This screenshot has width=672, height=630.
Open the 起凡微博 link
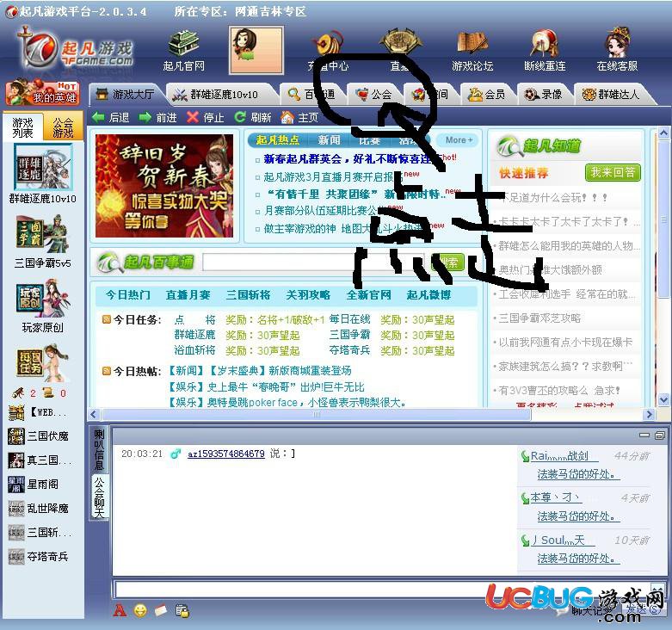tap(429, 295)
